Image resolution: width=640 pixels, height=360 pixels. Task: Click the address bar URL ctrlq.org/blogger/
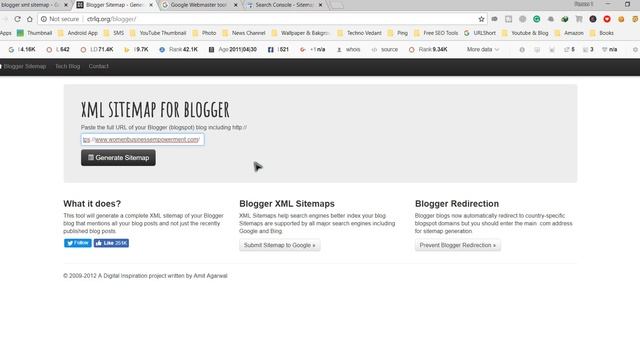(x=111, y=19)
